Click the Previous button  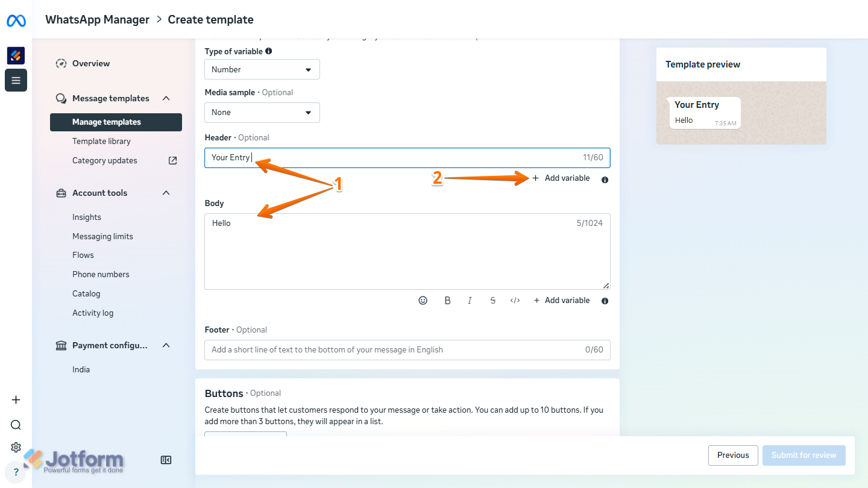(733, 455)
